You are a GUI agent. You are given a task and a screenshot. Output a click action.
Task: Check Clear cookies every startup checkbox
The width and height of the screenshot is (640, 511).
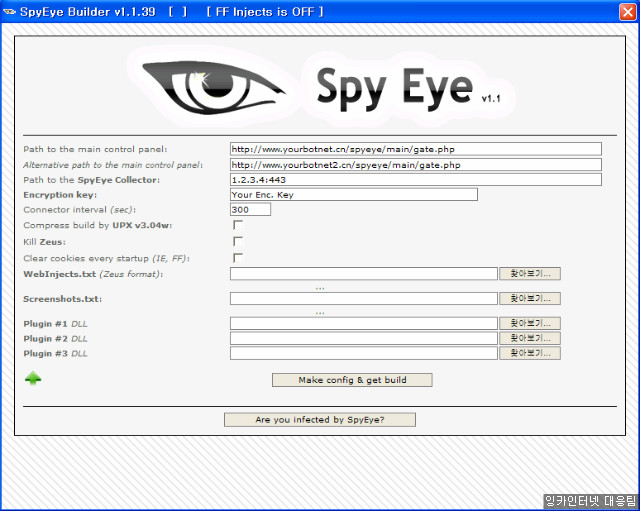238,258
